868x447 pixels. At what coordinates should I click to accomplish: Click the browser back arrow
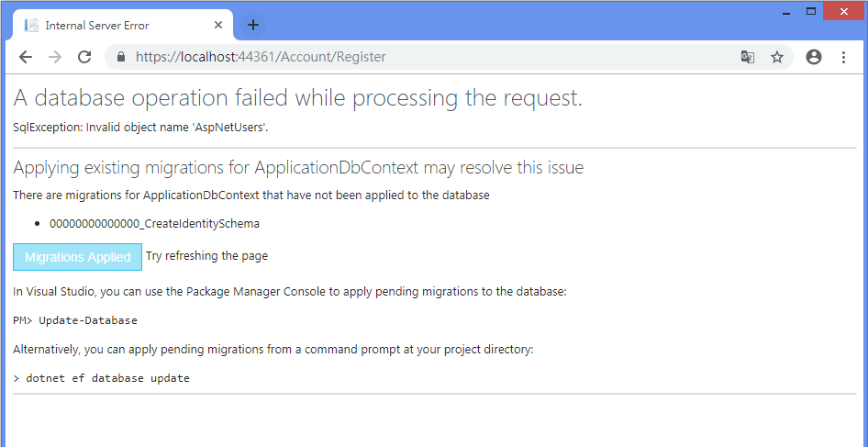[25, 57]
